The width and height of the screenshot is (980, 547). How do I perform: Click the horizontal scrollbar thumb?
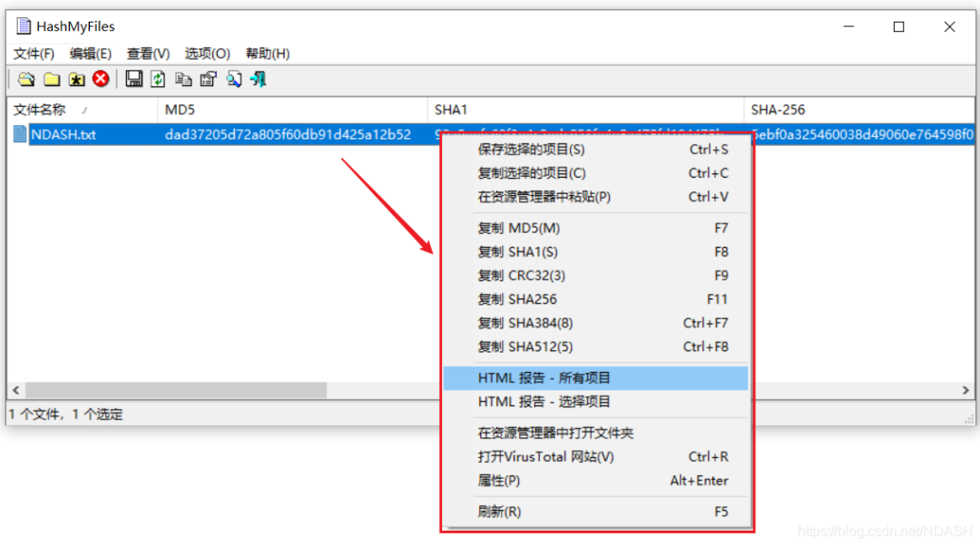(x=176, y=390)
